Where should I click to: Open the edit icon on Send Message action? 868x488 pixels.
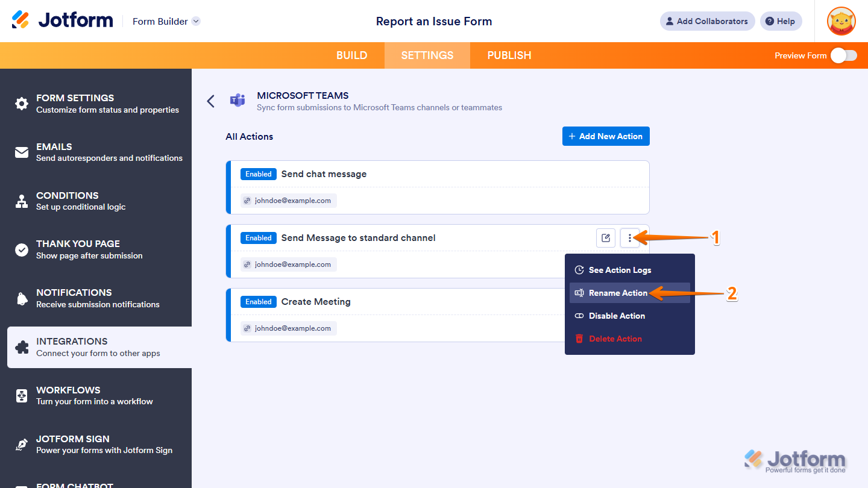click(x=605, y=237)
